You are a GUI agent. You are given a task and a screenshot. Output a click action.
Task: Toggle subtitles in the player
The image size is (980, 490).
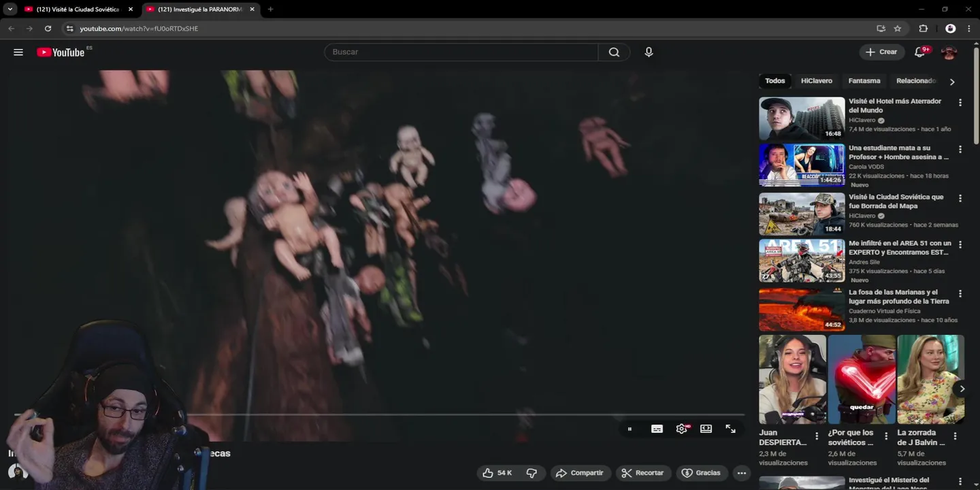click(x=657, y=429)
